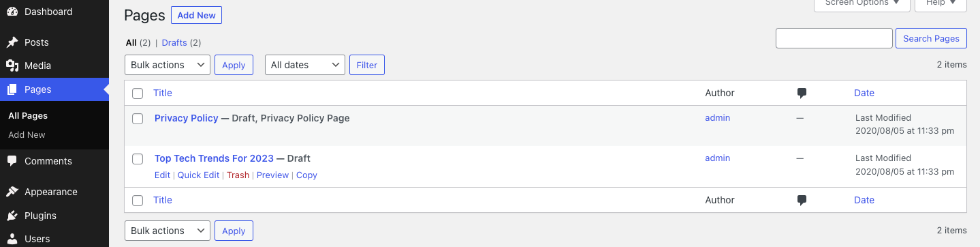Click the Quick Edit link
The height and width of the screenshot is (247, 980).
[199, 175]
